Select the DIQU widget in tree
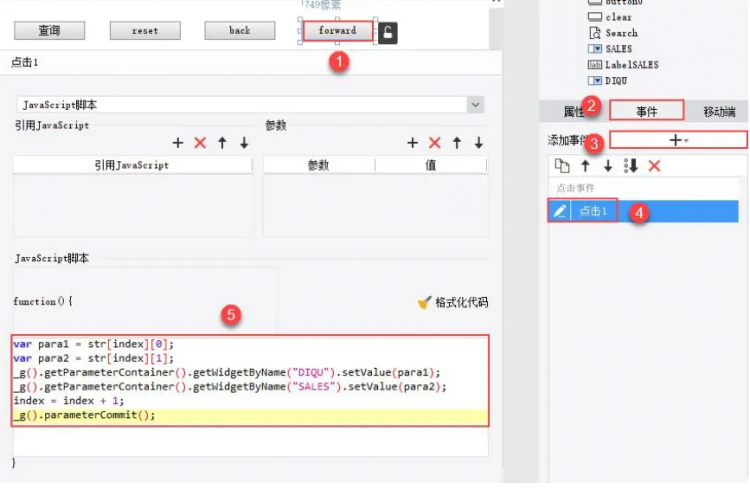The height and width of the screenshot is (496, 750). click(607, 81)
